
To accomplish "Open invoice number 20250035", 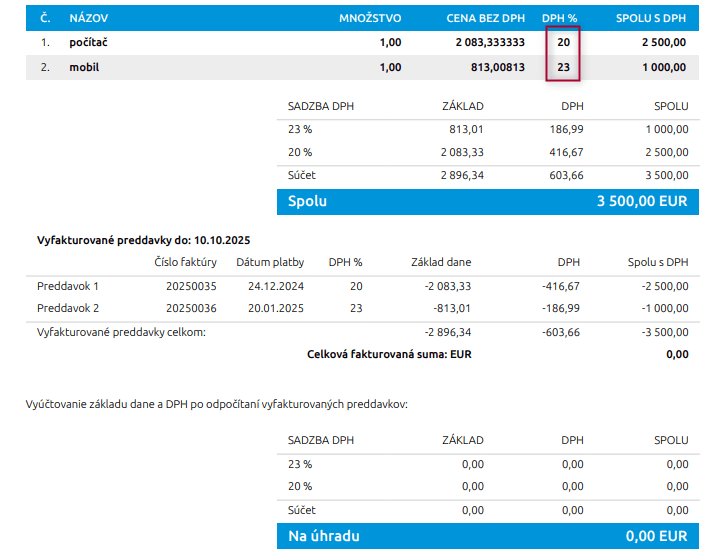I will click(191, 286).
